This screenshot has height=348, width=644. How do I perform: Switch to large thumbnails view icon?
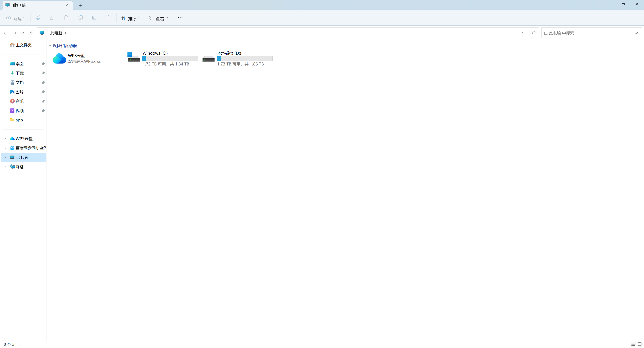point(639,344)
